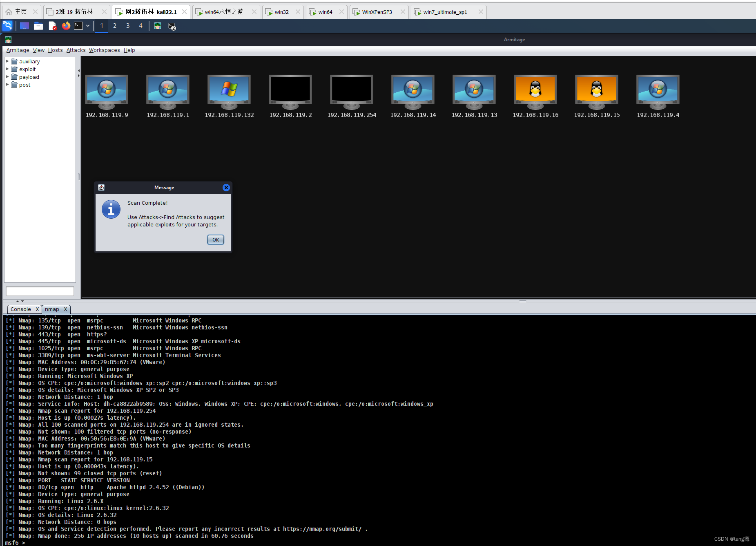The image size is (756, 546).
Task: Select host icon 192.168.119.9
Action: coord(107,92)
